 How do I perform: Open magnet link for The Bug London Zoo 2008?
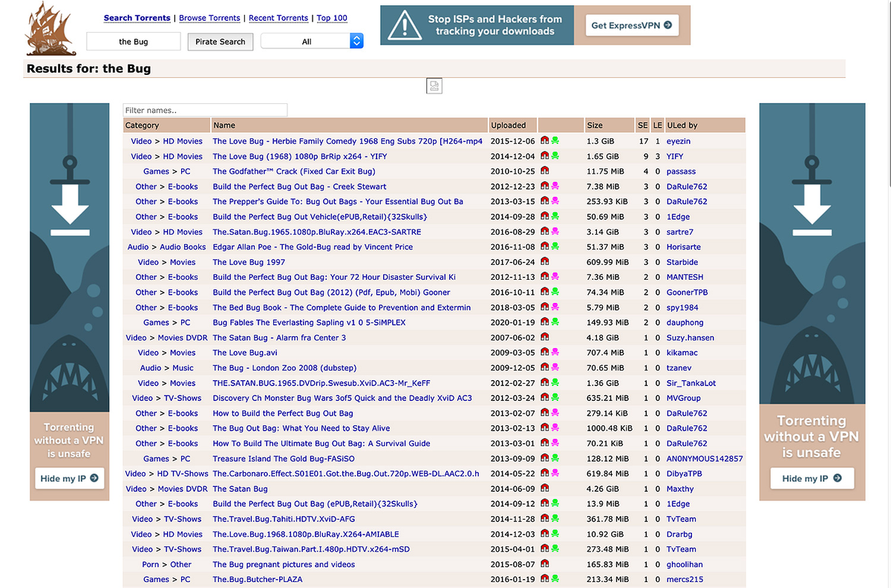(x=544, y=367)
